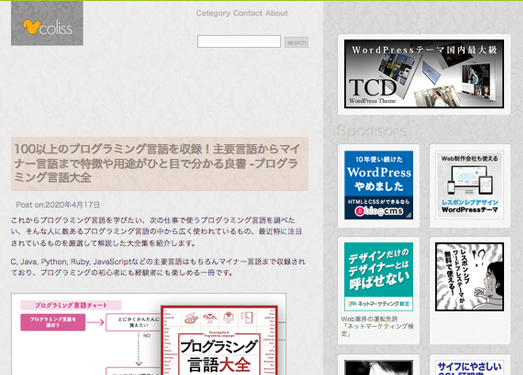Focus the site search text field

click(x=239, y=42)
